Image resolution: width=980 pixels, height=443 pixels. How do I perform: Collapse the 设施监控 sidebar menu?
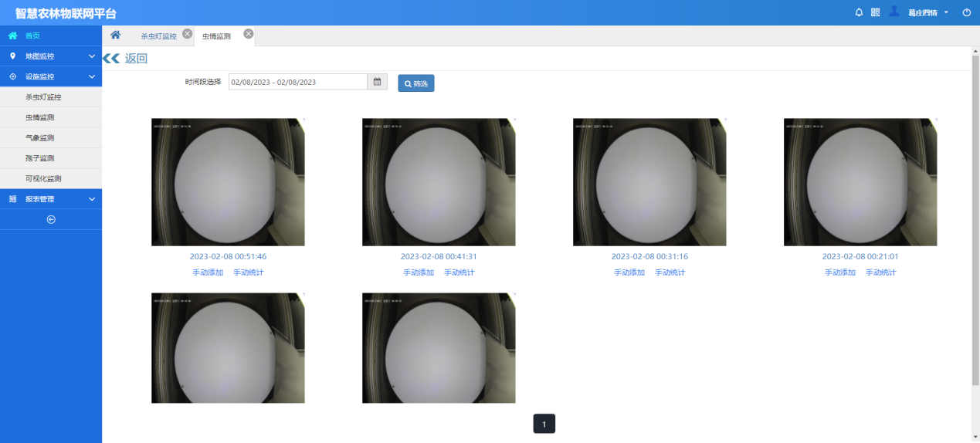tap(51, 76)
